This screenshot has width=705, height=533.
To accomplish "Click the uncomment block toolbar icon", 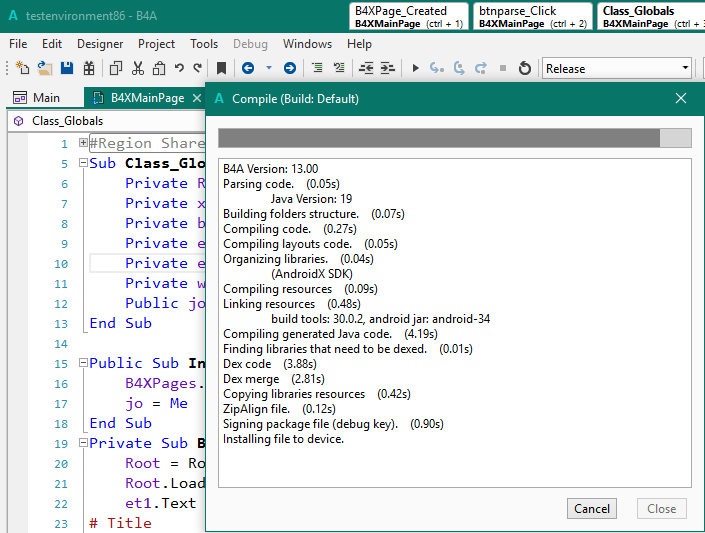I will point(339,68).
